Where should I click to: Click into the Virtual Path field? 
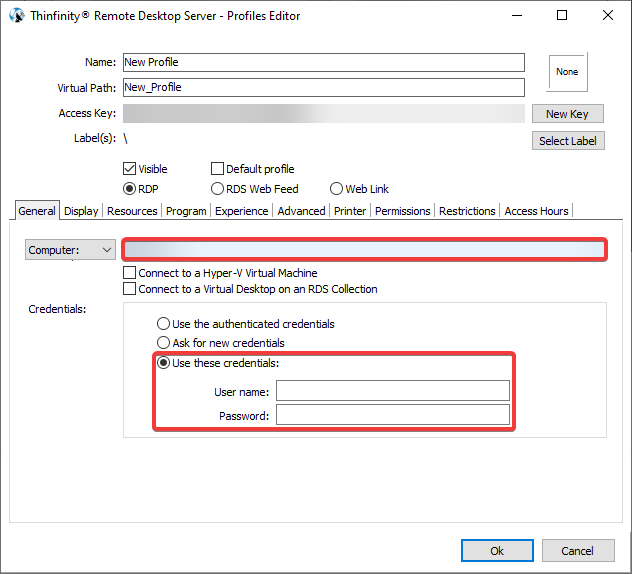point(324,87)
